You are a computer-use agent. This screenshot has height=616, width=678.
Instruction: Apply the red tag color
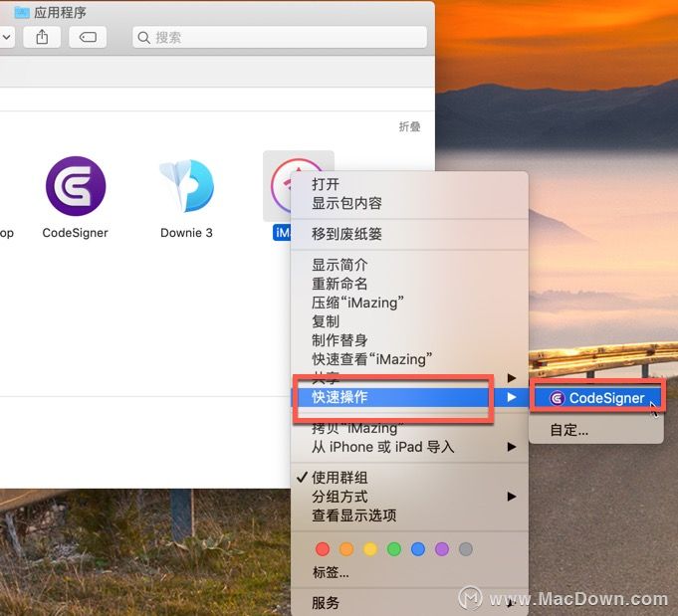tap(323, 549)
